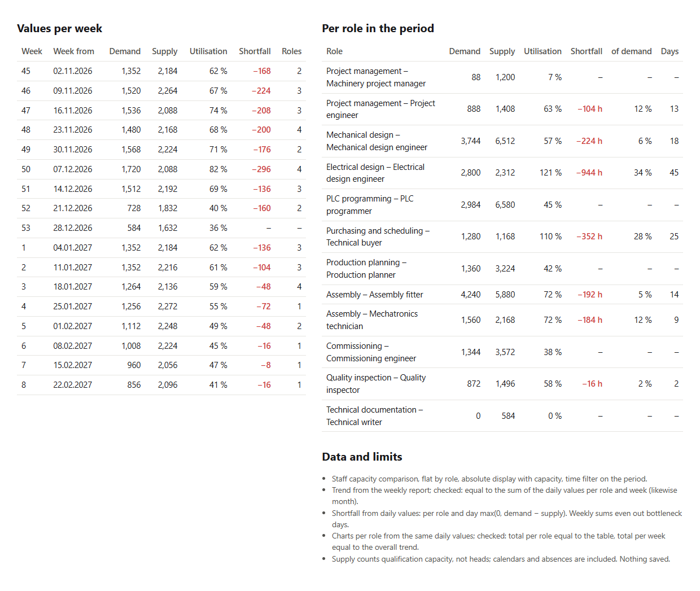The image size is (700, 591).
Task: Click 34 % of demand value
Action: coord(642,173)
